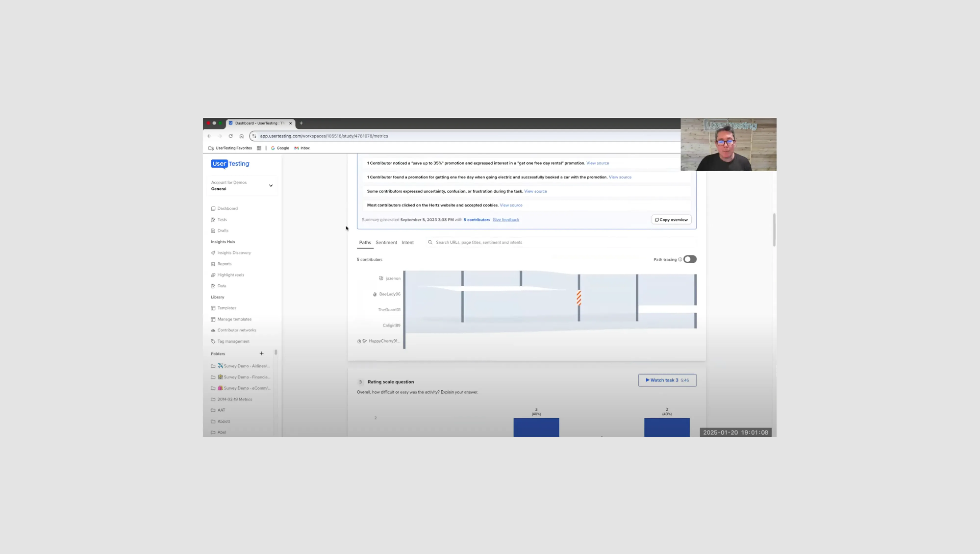Enable the Path tracing toggle
The width and height of the screenshot is (980, 554).
click(690, 259)
